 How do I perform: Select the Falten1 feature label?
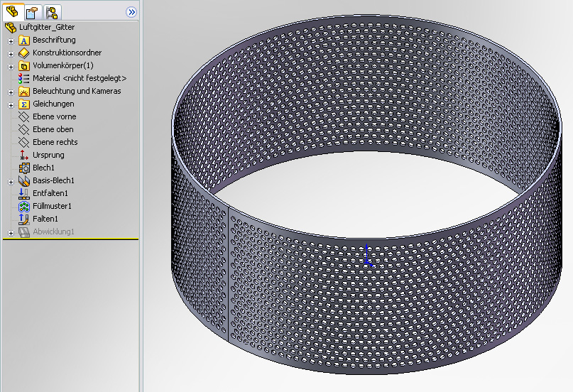point(45,219)
